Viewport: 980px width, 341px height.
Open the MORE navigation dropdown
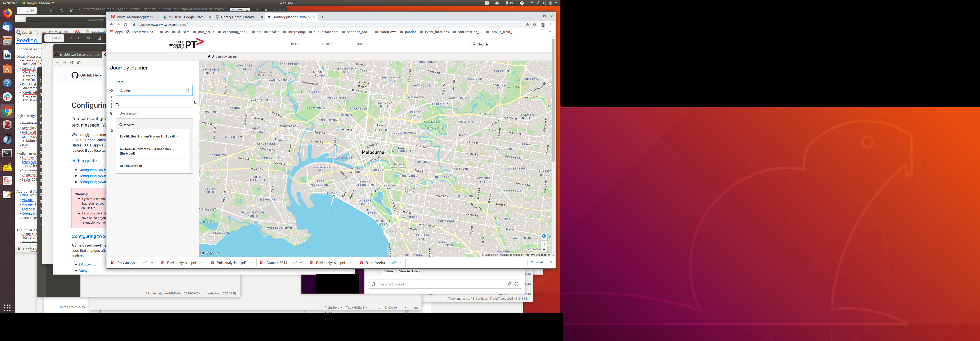(361, 44)
